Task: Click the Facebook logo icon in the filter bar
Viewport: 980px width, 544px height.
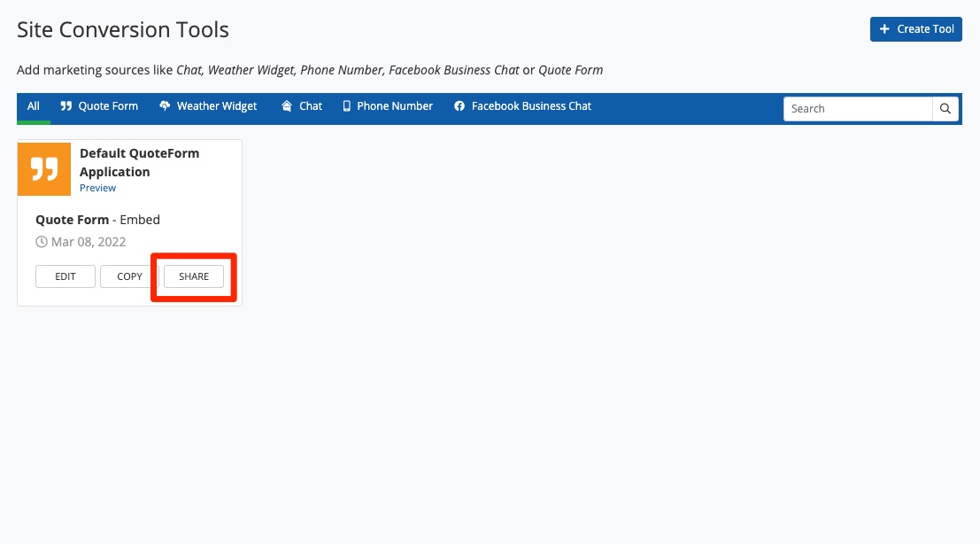Action: tap(459, 106)
